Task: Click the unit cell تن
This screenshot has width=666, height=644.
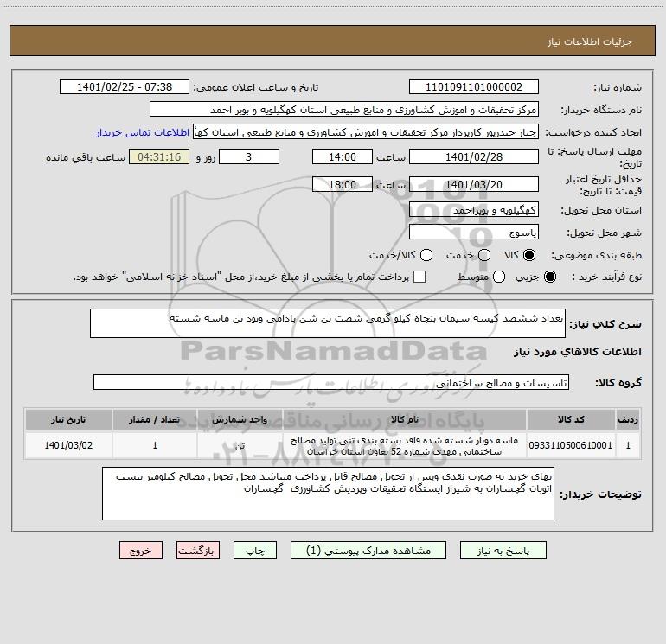Action: tap(240, 445)
